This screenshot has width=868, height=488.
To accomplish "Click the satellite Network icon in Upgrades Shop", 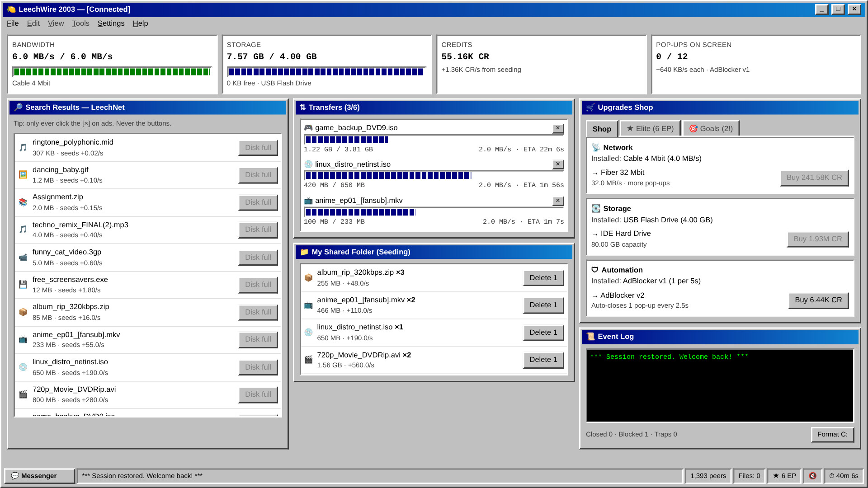I will click(x=596, y=148).
